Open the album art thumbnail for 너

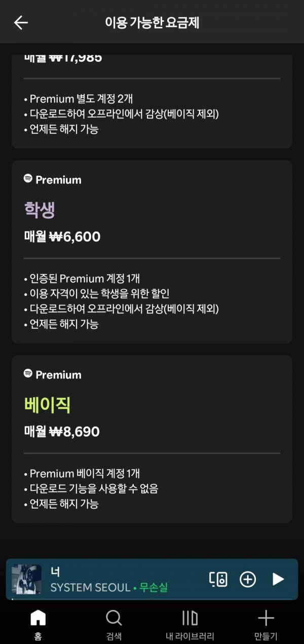(x=26, y=579)
